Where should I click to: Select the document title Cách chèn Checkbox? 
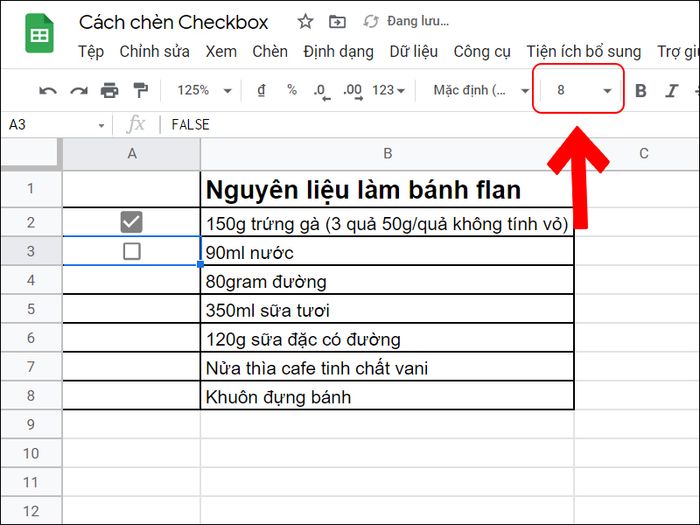173,22
